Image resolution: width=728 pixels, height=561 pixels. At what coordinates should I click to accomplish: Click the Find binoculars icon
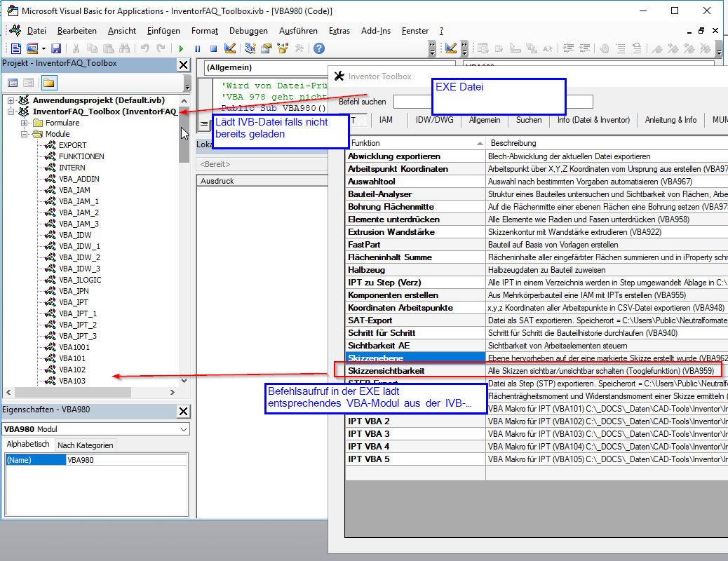[x=125, y=48]
